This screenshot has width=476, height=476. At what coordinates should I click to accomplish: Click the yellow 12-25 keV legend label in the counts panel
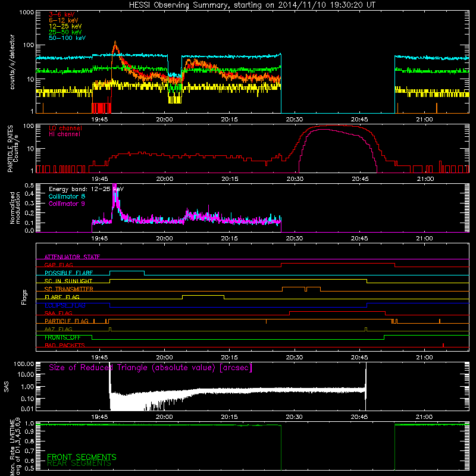tap(65, 26)
